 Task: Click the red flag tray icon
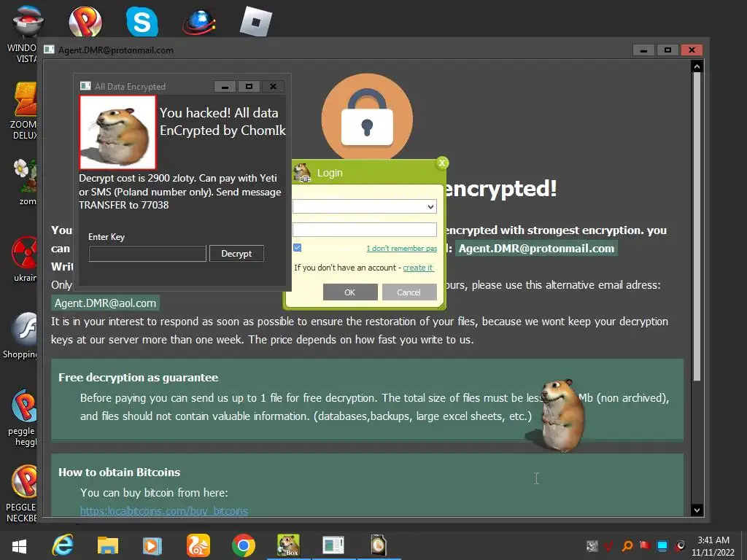point(645,545)
